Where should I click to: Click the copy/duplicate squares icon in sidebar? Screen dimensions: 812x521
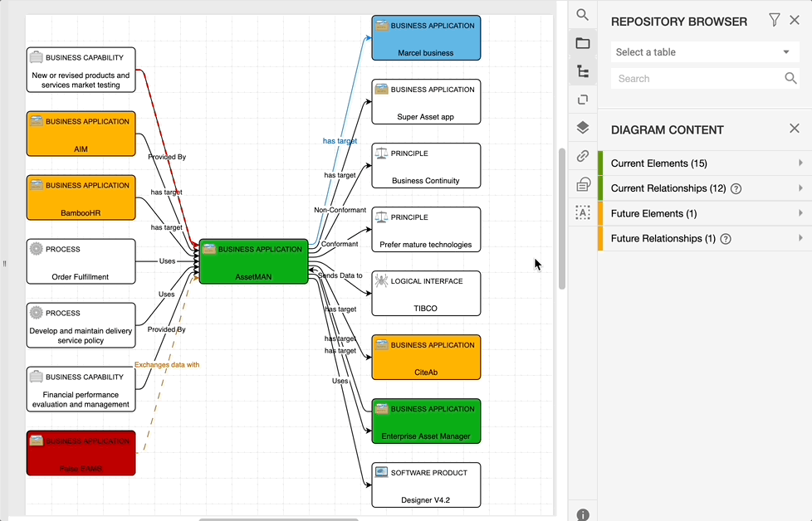click(583, 100)
